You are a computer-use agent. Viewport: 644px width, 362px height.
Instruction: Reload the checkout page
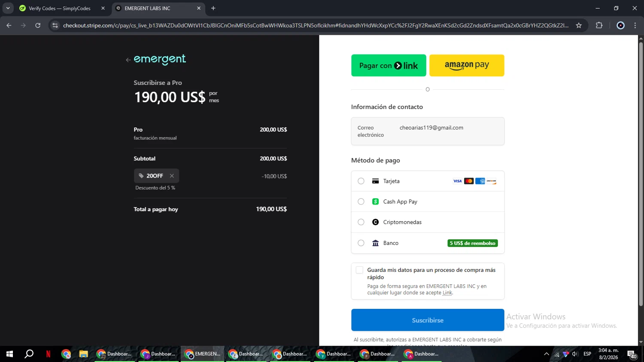point(38,25)
